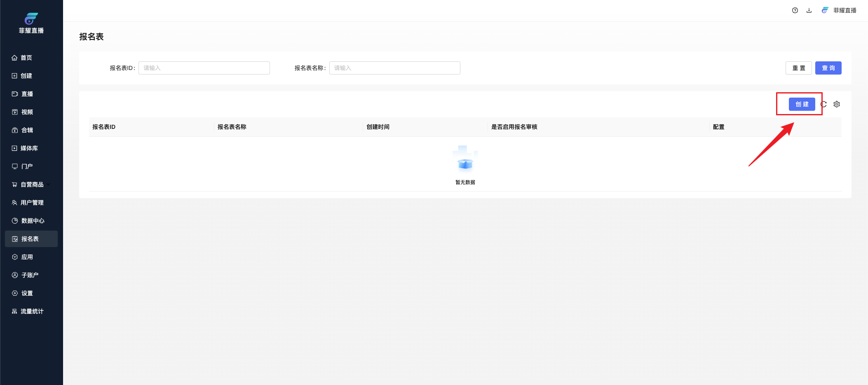Click the refresh icon beside Create button
This screenshot has width=868, height=385.
823,104
